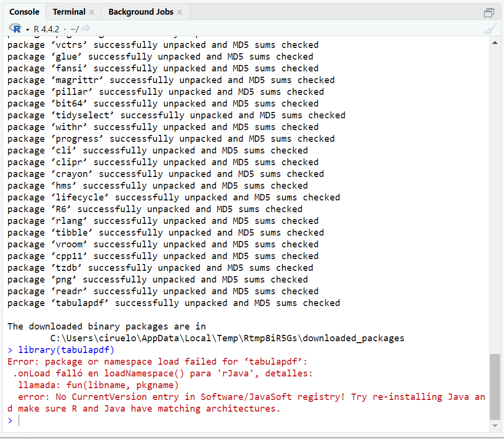Image resolution: width=504 pixels, height=439 pixels.
Task: Click the clear console broom icon
Action: tap(490, 29)
